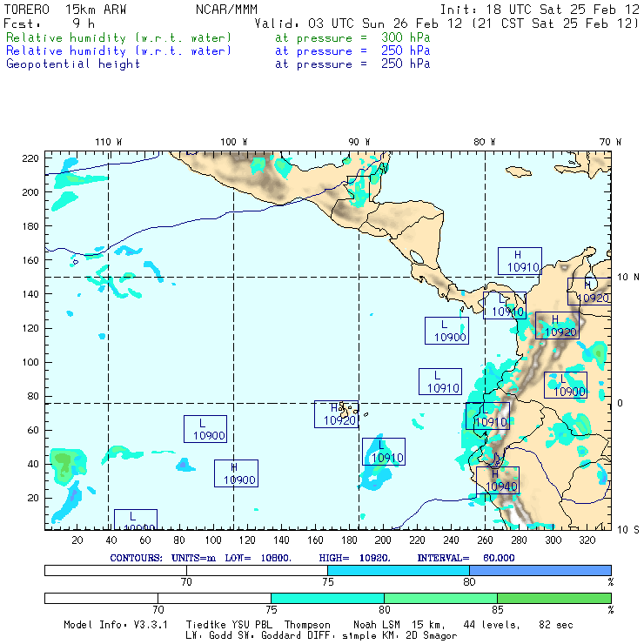Viewport: 644px width, 644px height.
Task: Click the teal 75–80% swatch on lower colorbar
Action: 327,598
